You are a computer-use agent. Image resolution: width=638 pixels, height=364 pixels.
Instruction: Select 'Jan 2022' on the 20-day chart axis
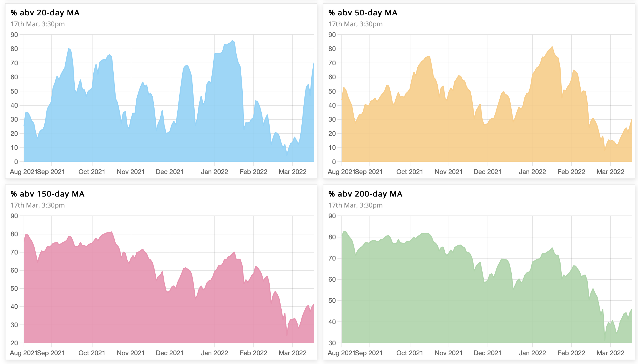[214, 172]
